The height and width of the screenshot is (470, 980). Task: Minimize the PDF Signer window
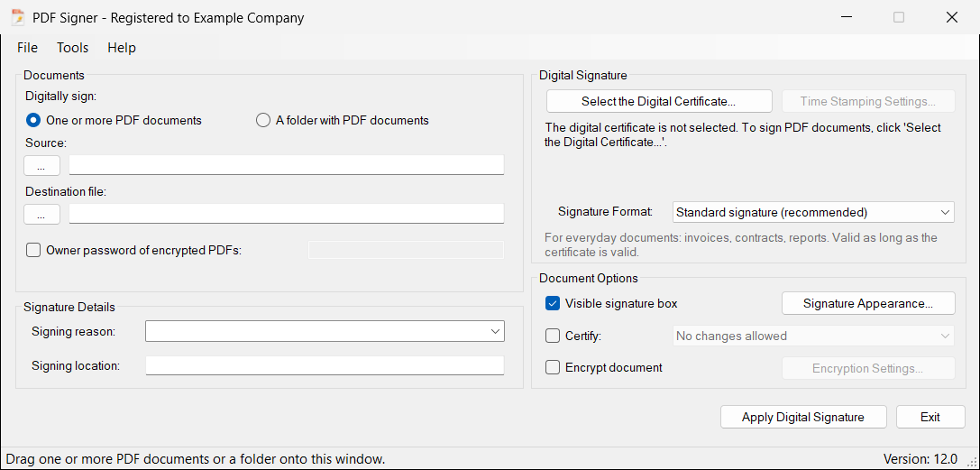click(x=845, y=17)
